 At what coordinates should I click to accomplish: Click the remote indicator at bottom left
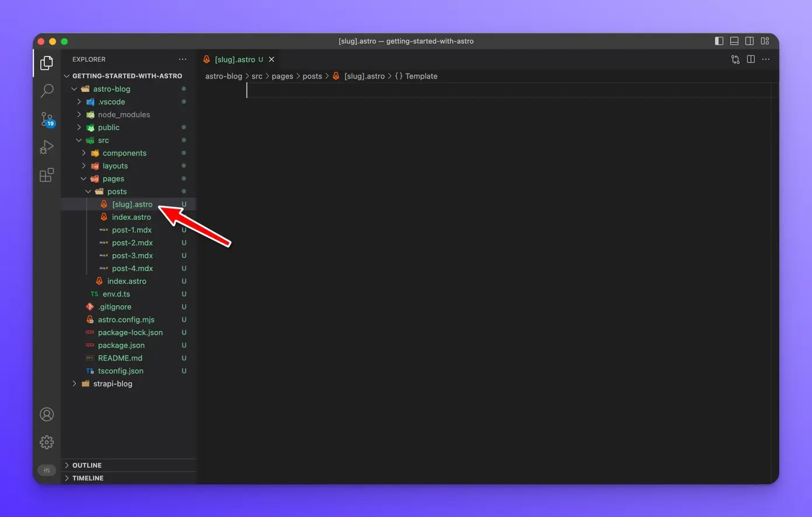pos(47,470)
